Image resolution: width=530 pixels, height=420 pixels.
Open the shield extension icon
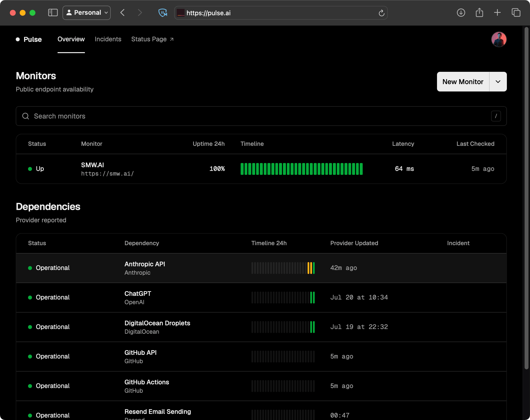click(163, 13)
